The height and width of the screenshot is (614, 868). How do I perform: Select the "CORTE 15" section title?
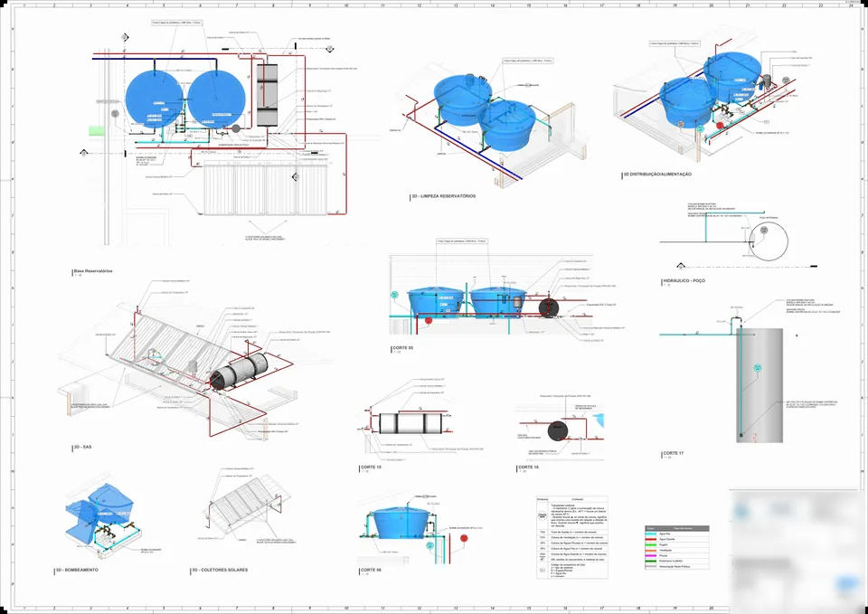tap(371, 468)
